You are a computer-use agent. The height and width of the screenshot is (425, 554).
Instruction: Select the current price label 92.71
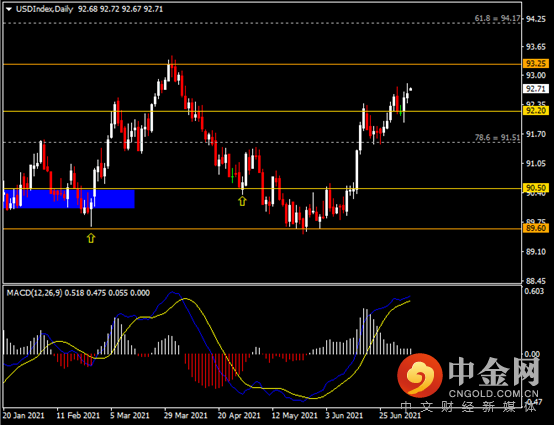[x=536, y=89]
